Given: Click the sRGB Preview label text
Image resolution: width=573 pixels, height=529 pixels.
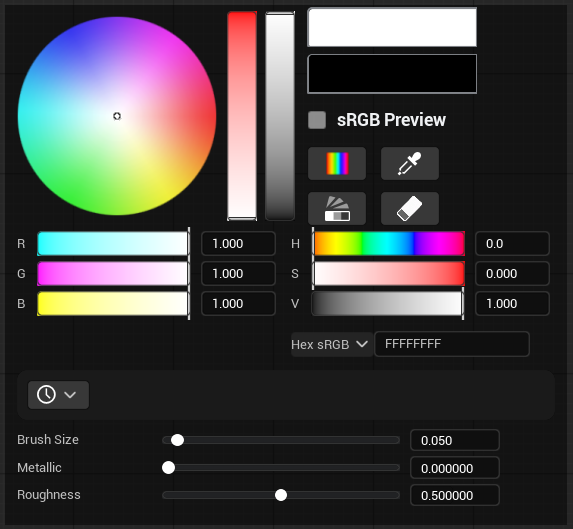Looking at the screenshot, I should [391, 120].
